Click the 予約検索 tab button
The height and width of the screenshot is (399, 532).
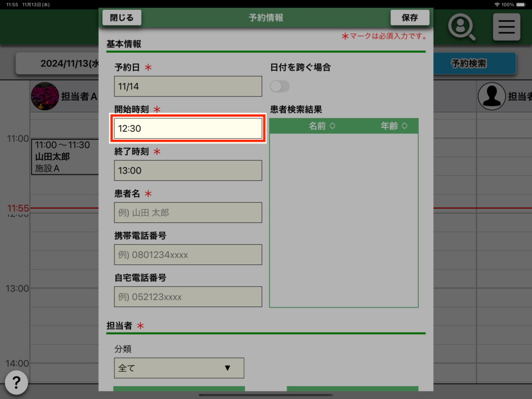click(469, 63)
